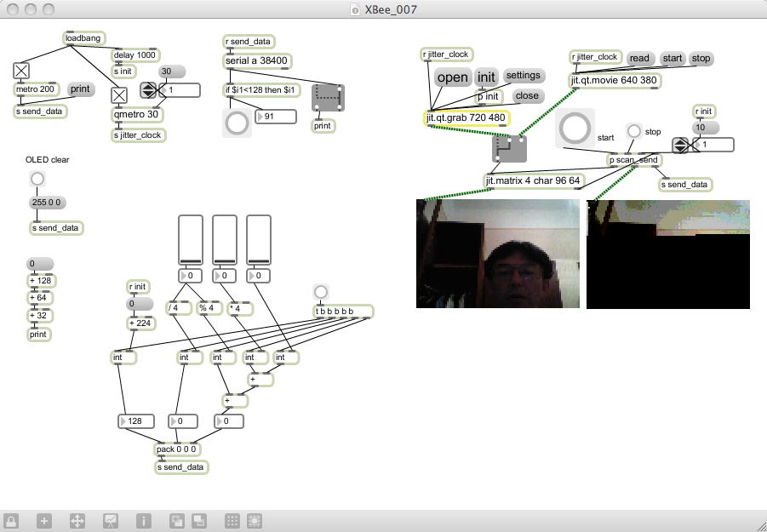The width and height of the screenshot is (767, 532).
Task: Select the jit.matrix 4 char 96 64 object
Action: (533, 181)
